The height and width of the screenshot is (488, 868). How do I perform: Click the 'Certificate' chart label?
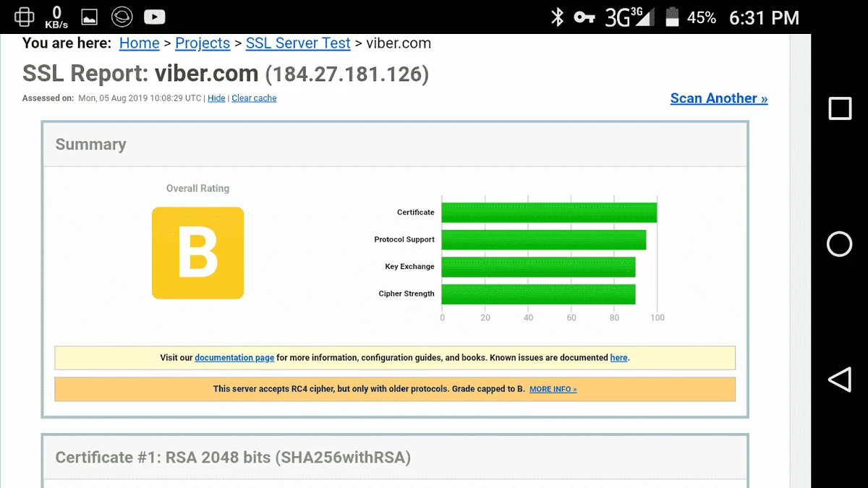pyautogui.click(x=416, y=213)
